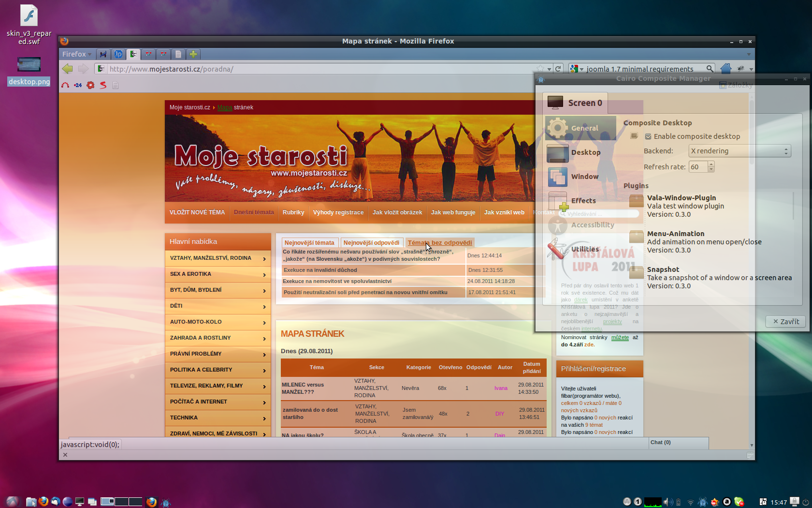Open the Rubriky menu item
Screen dimensions: 812x508
[293, 212]
